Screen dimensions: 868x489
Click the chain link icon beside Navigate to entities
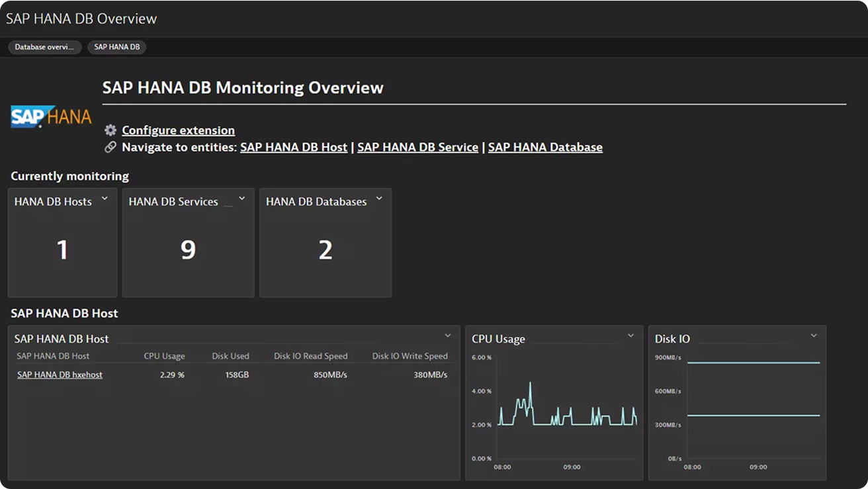110,147
